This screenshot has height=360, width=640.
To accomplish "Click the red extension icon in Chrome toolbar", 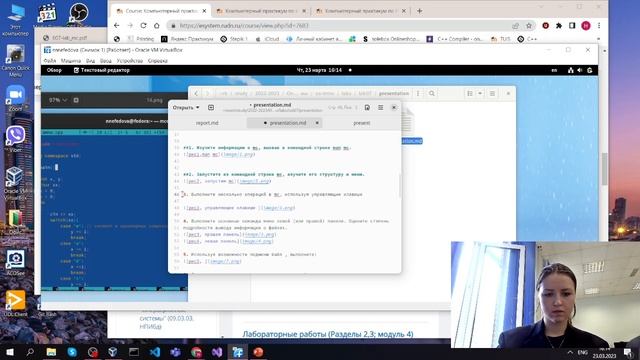I will [545, 26].
